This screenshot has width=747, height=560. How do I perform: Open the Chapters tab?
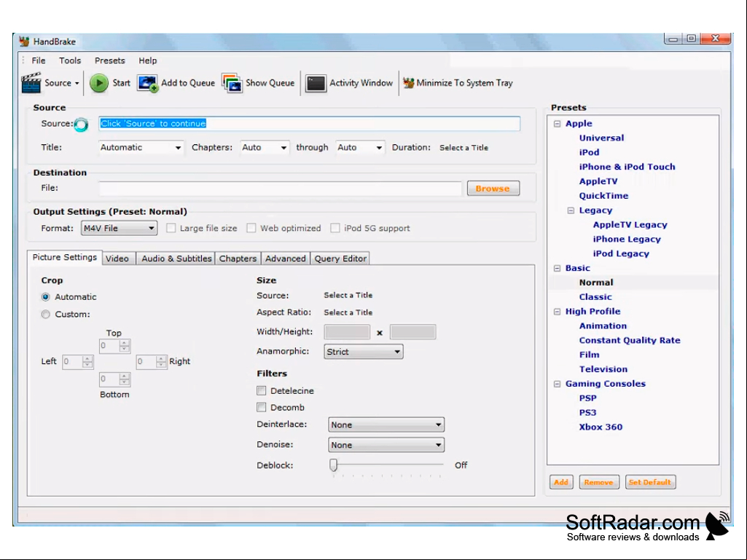238,258
